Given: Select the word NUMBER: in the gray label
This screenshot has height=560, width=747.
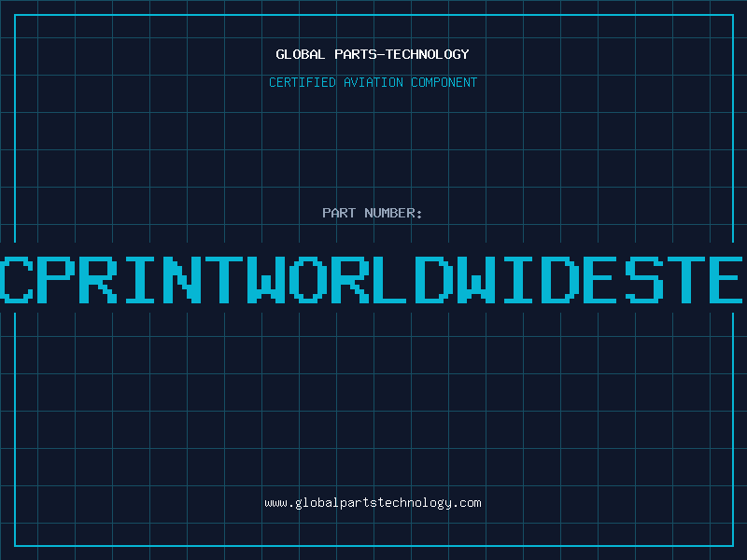Looking at the screenshot, I should pyautogui.click(x=393, y=213).
